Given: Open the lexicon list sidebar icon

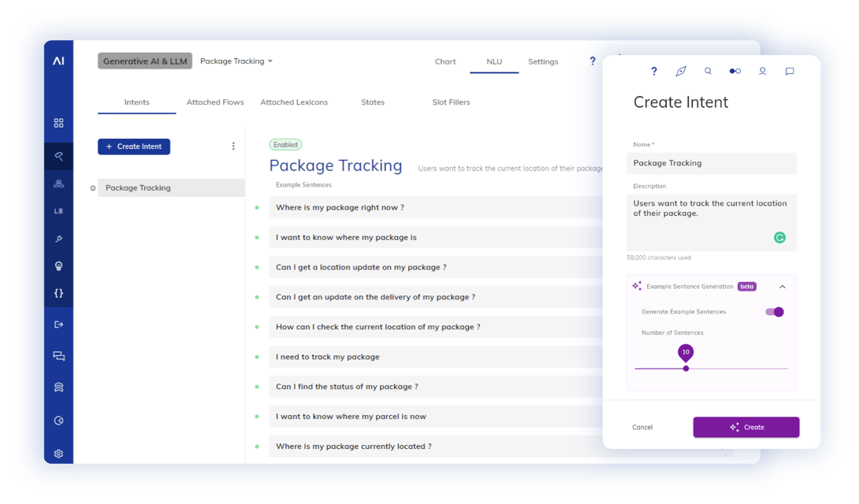Looking at the screenshot, I should coord(58,211).
